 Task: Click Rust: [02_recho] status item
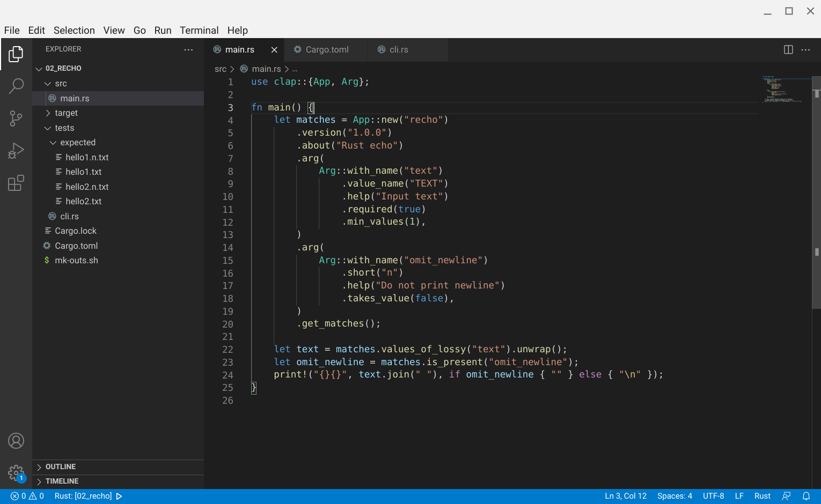(x=83, y=496)
